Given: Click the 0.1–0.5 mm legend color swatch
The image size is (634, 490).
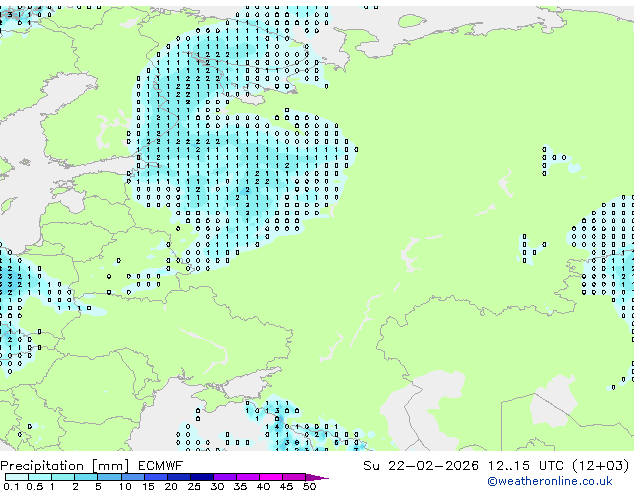Looking at the screenshot, I should (17, 477).
